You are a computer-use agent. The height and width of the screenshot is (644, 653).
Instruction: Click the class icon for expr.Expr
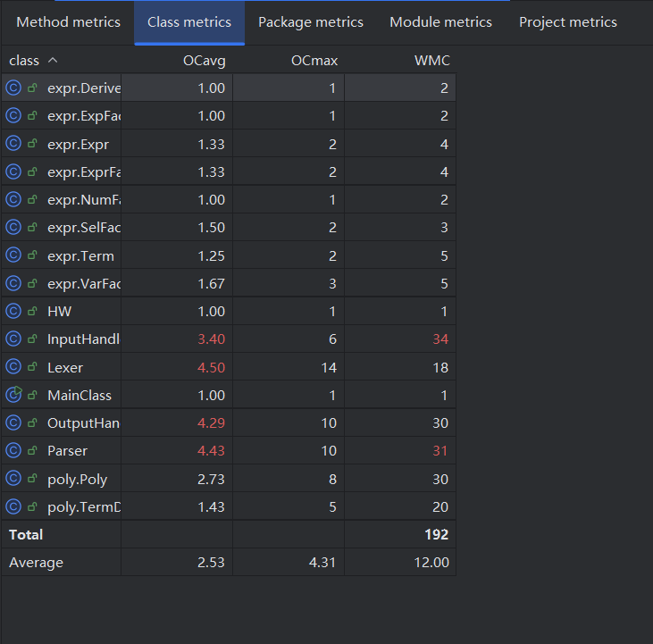tap(13, 144)
